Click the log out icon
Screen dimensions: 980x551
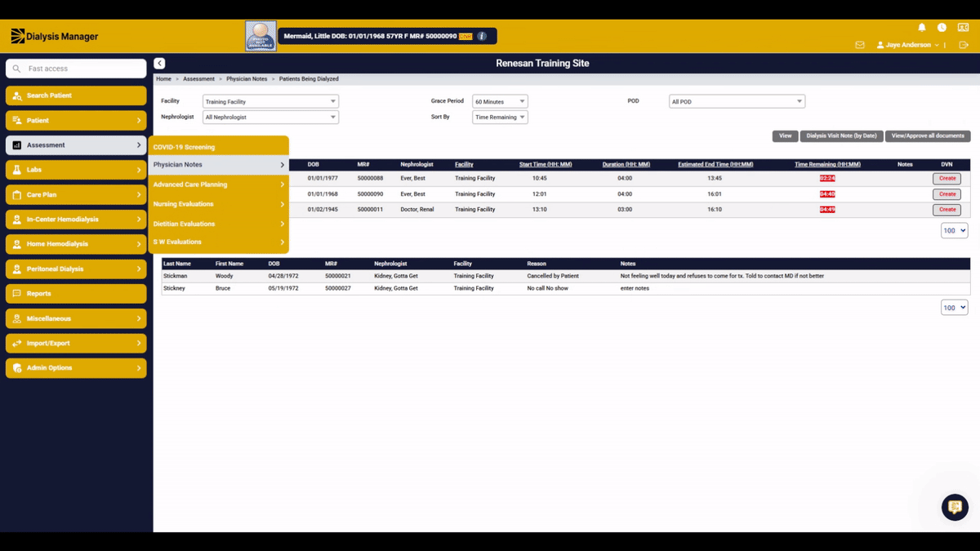[x=964, y=45]
